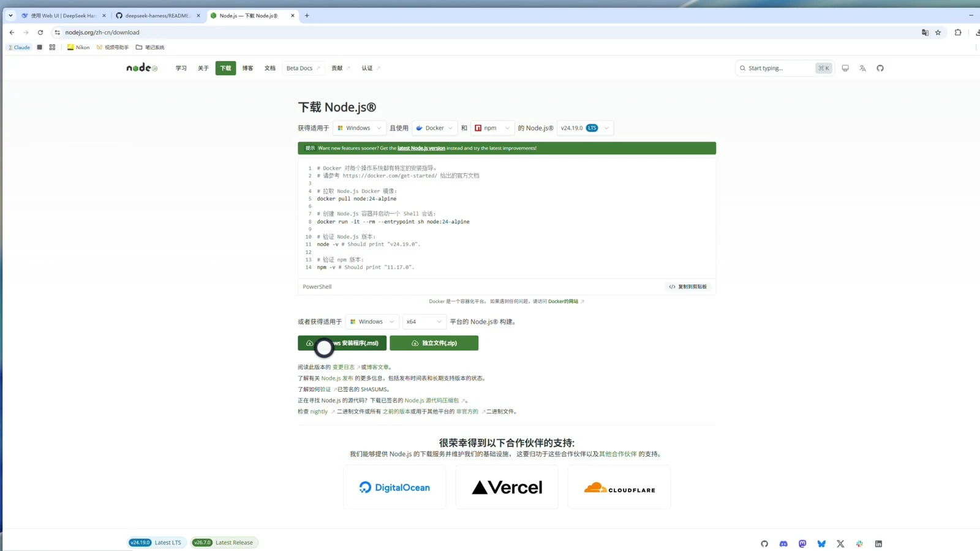Image resolution: width=980 pixels, height=551 pixels.
Task: Open the Nikon bookmark
Action: [78, 47]
